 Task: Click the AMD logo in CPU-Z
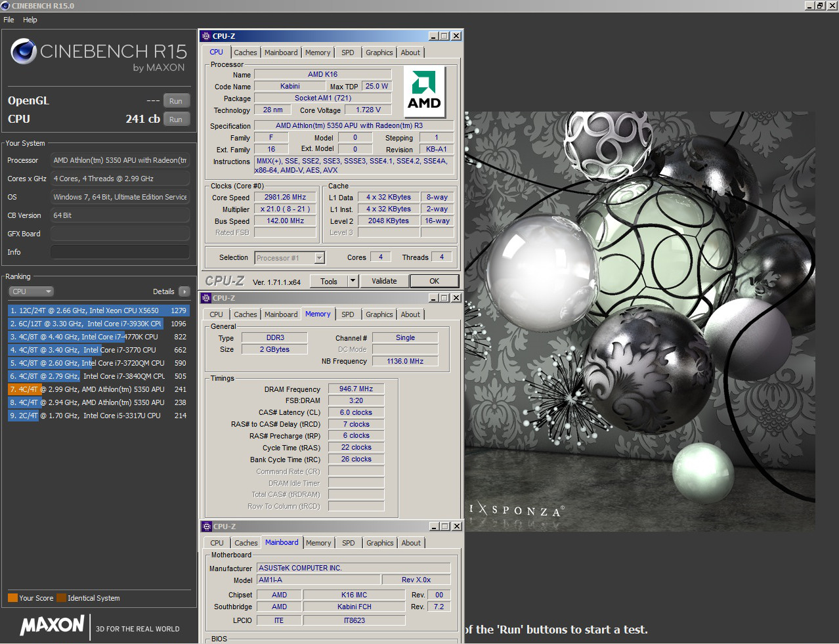tap(424, 91)
